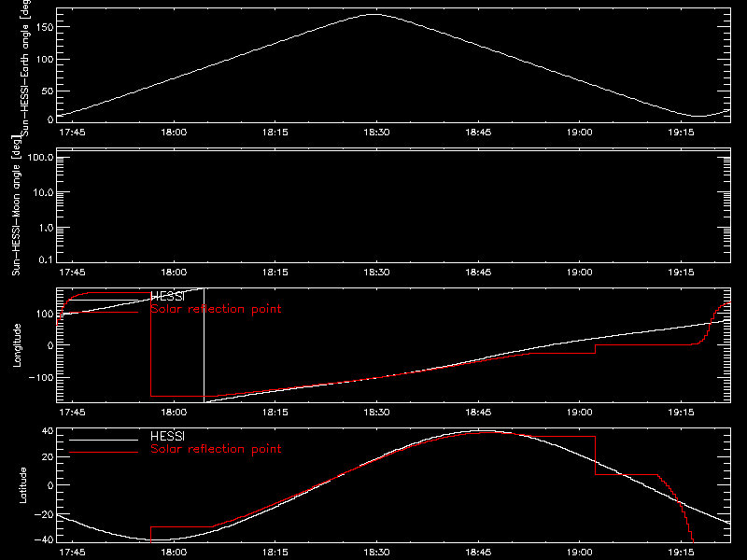Click the 1.0 tick on Moon angle axis

click(46, 228)
